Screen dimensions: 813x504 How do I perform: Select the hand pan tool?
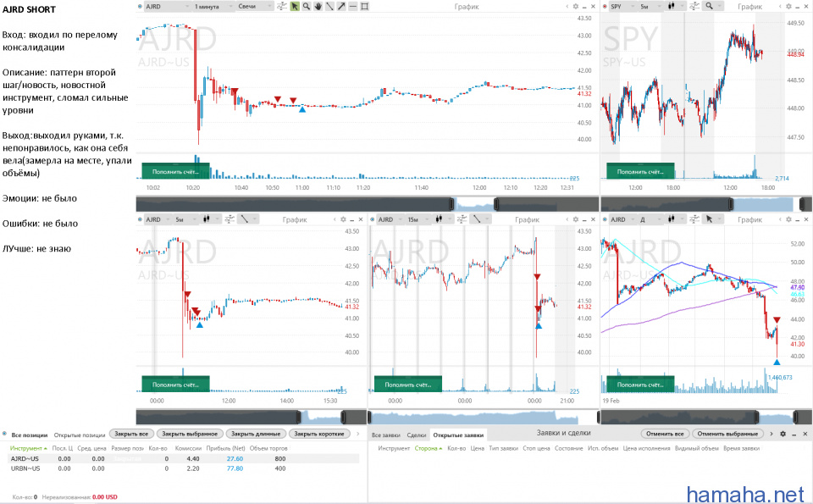coord(318,6)
